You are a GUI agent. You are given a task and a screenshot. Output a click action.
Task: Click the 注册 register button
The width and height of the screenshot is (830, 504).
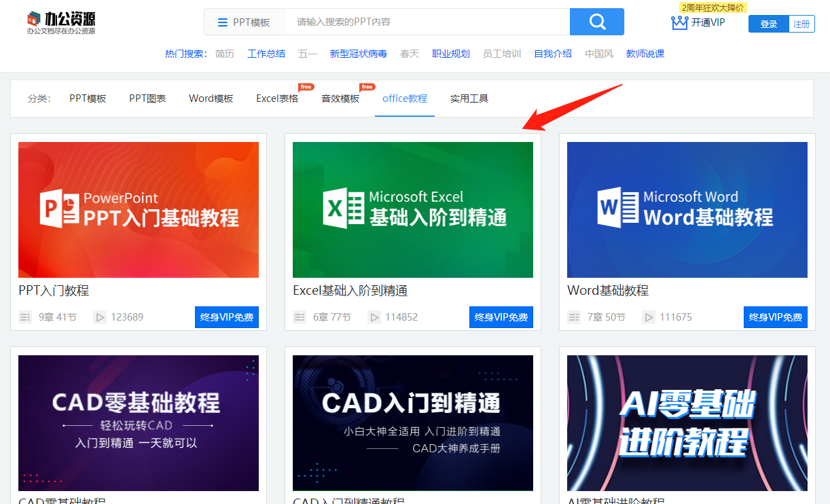click(x=801, y=24)
